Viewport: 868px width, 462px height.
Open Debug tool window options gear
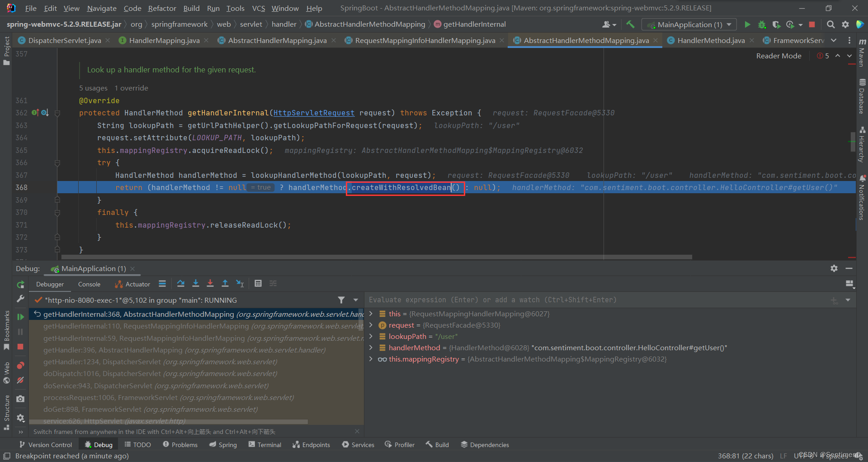(834, 268)
